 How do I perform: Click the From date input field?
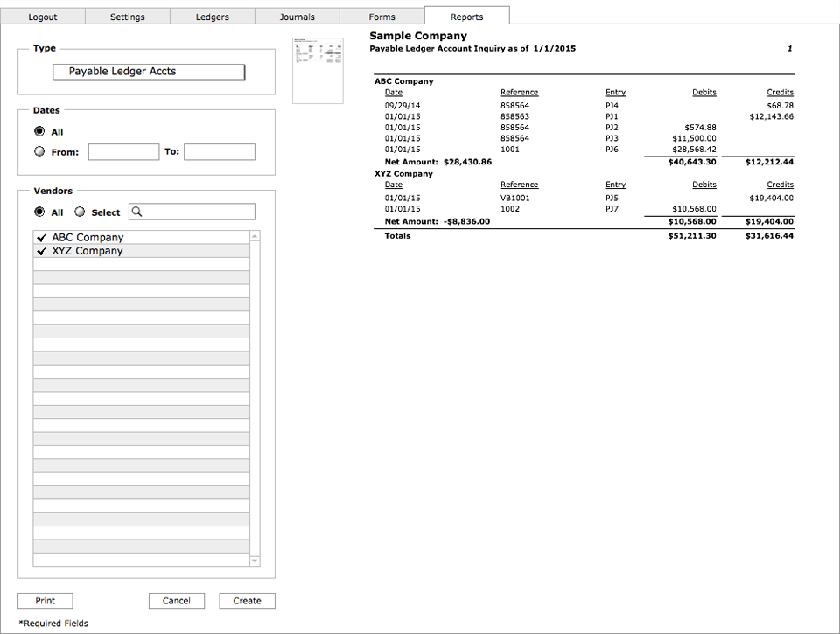click(123, 152)
